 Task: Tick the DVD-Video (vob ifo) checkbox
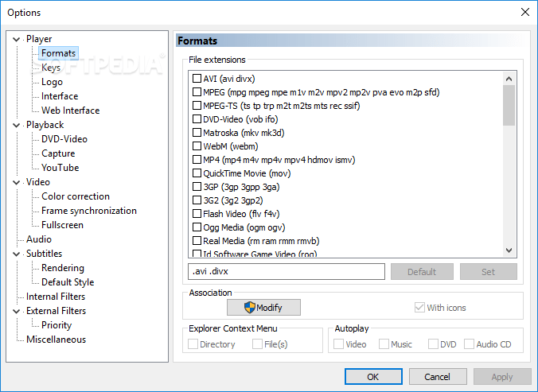pos(197,119)
